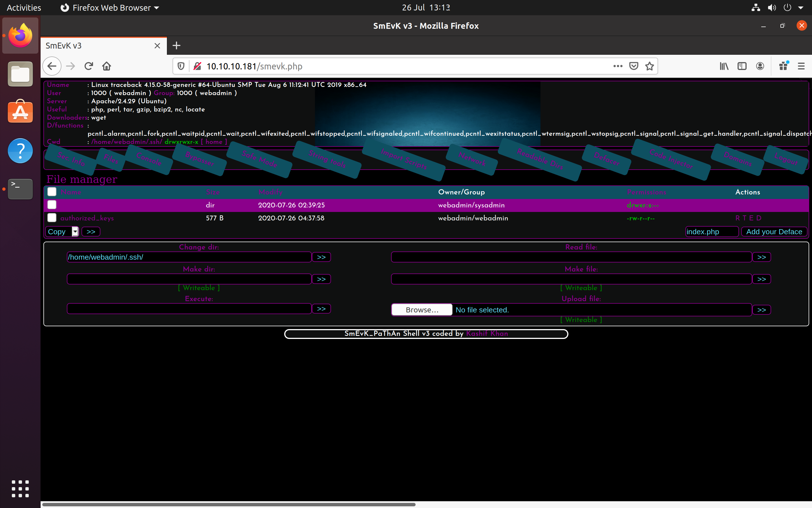Bookmark this page with star
This screenshot has height=508, width=812.
coord(650,66)
